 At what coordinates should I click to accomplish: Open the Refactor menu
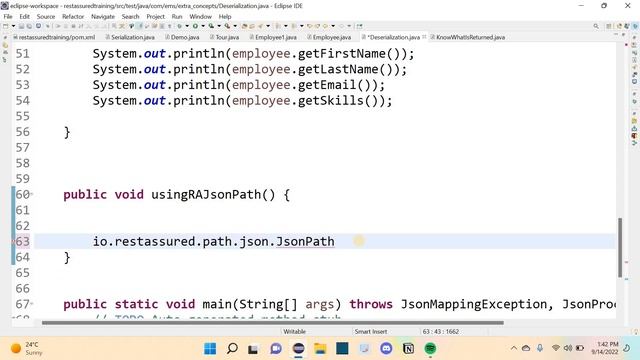[73, 17]
